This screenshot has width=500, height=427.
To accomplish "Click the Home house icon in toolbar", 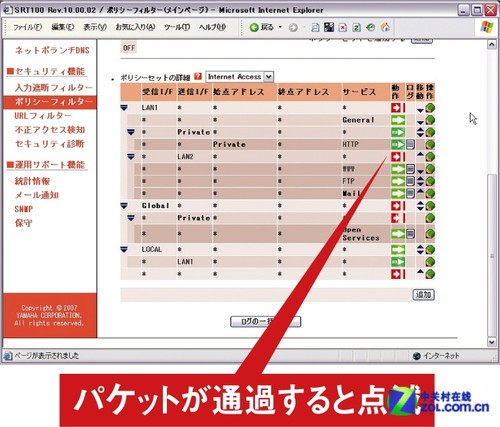I will [x=385, y=27].
